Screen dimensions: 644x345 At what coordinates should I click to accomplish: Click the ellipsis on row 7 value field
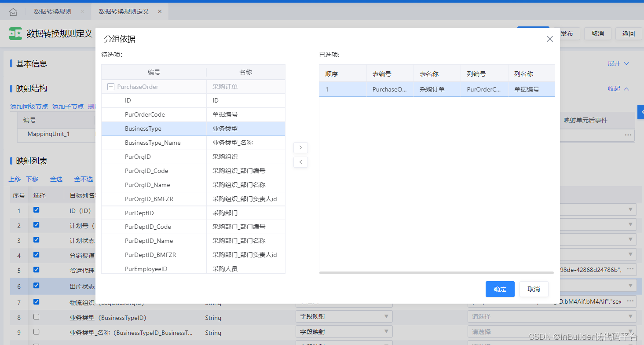630,301
